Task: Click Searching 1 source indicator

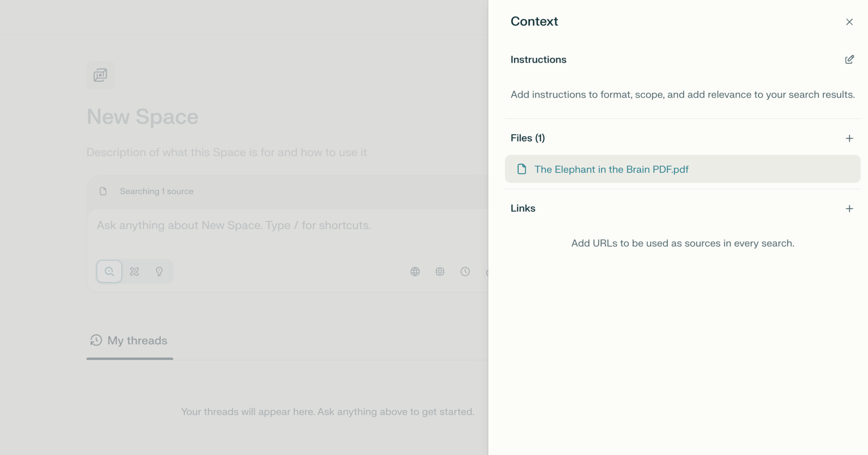Action: [x=156, y=191]
